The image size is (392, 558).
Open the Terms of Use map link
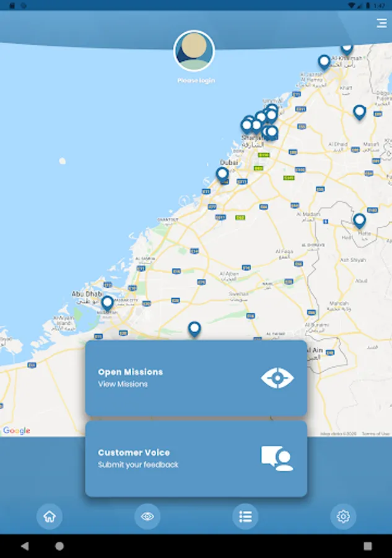coord(376,433)
